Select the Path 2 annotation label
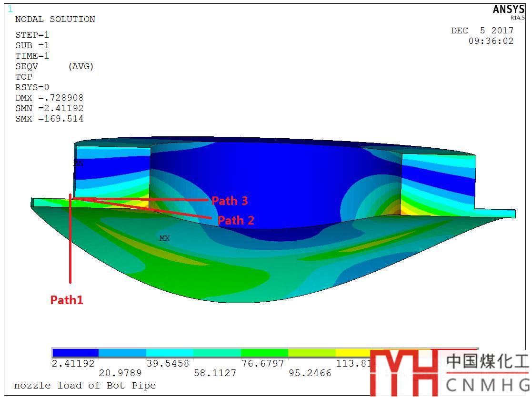 click(x=236, y=220)
